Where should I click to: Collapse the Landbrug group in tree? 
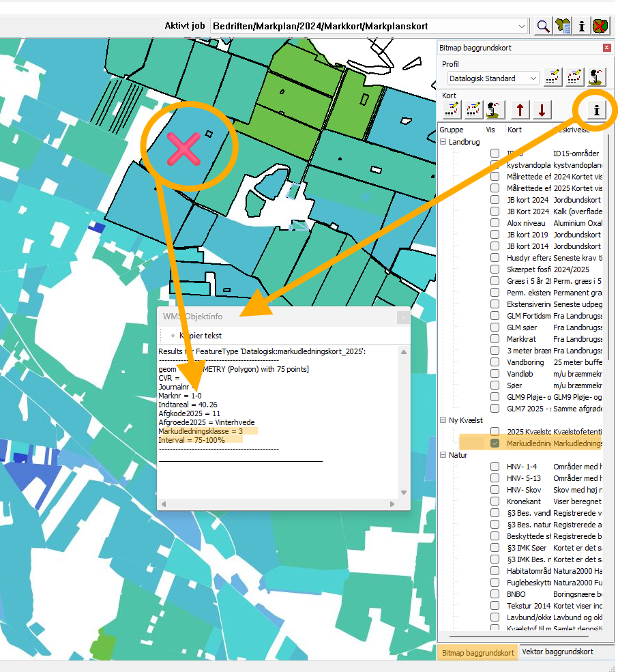443,142
